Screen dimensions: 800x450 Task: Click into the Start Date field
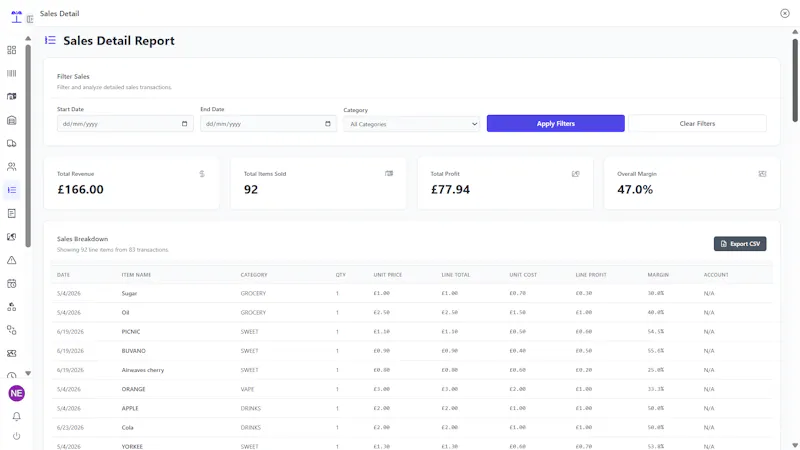125,123
